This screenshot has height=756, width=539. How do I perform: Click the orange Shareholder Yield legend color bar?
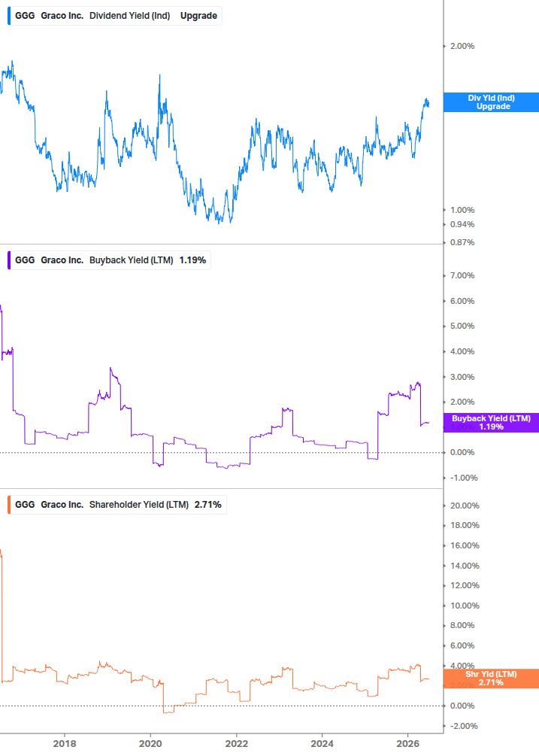[9, 505]
